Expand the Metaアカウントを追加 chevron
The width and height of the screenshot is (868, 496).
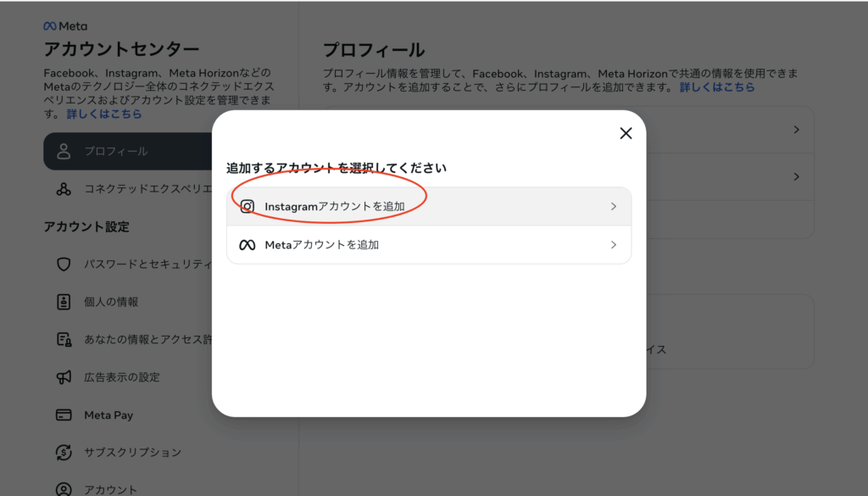click(x=614, y=245)
